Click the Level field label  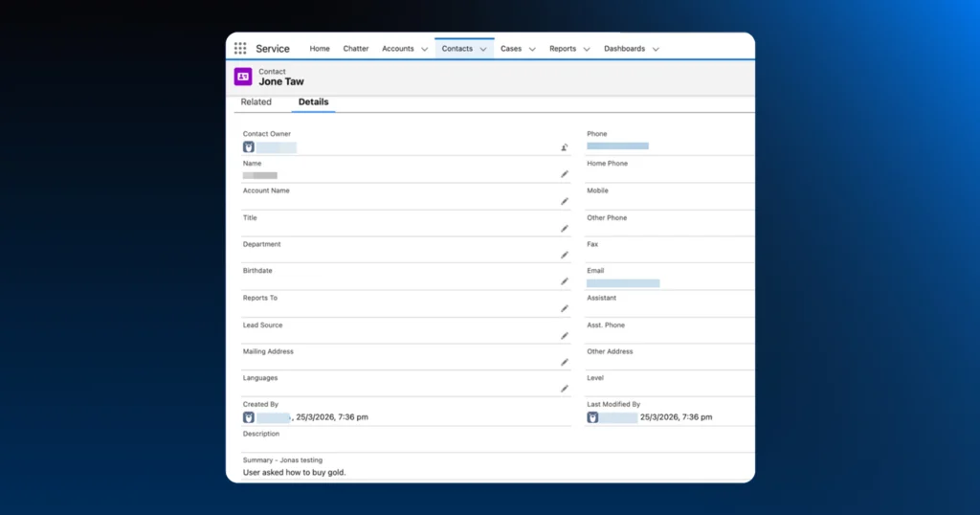tap(595, 378)
